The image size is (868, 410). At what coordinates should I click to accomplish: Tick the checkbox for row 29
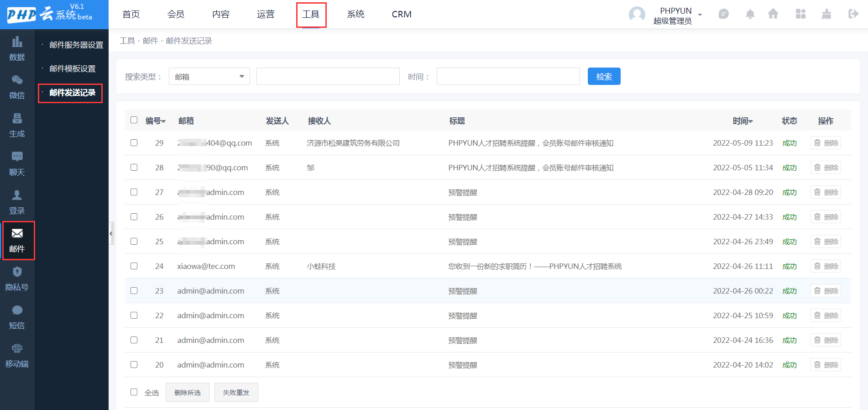click(x=134, y=142)
